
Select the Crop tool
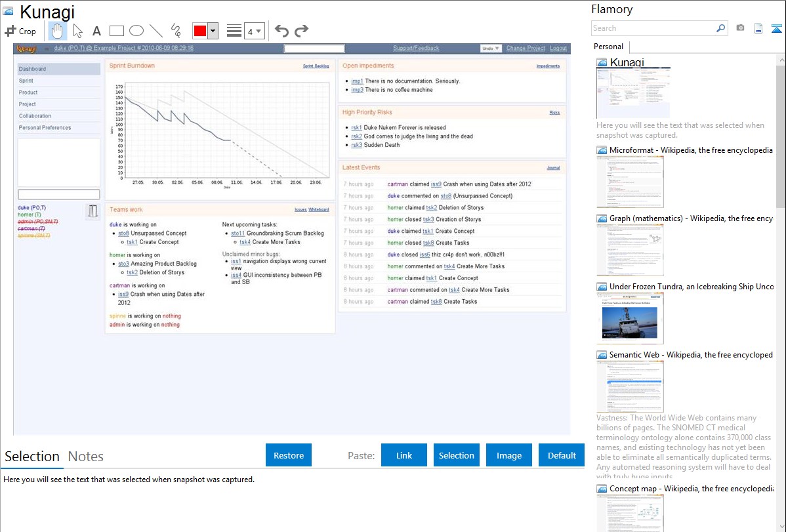click(x=20, y=31)
